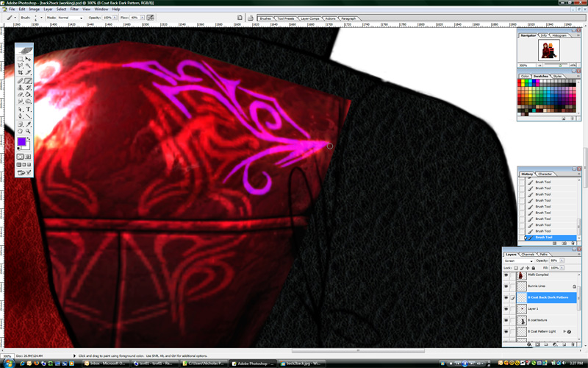
Task: Select the Zoom magnifier tool
Action: [x=28, y=131]
